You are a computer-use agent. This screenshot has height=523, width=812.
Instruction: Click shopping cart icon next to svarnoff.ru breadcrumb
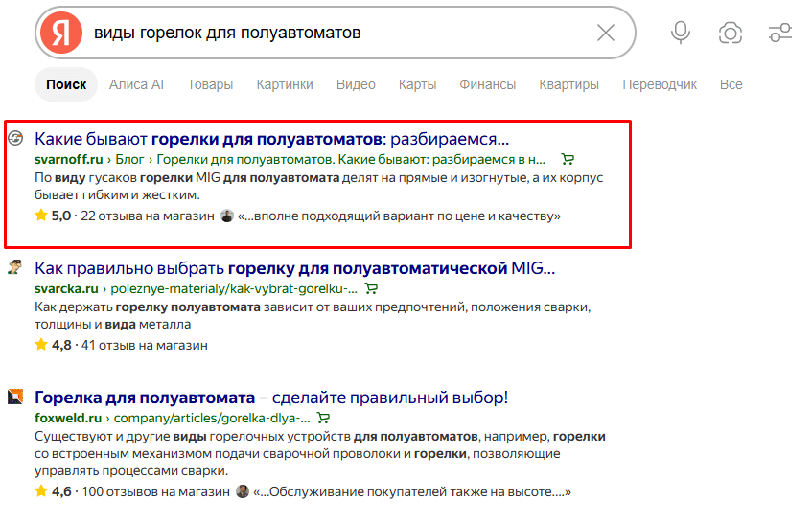[568, 159]
